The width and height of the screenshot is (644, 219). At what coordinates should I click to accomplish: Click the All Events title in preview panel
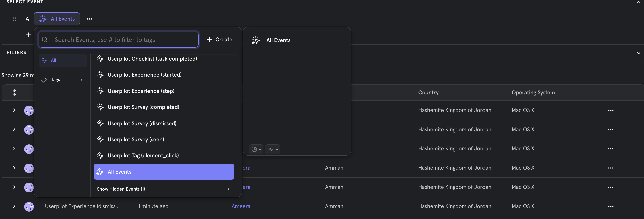point(278,40)
